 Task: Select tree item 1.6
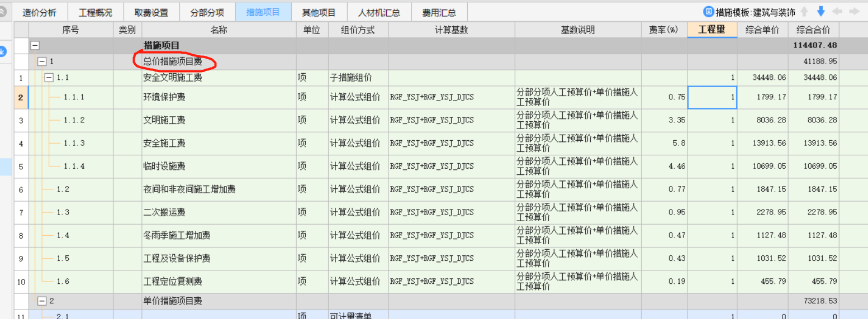pos(63,282)
